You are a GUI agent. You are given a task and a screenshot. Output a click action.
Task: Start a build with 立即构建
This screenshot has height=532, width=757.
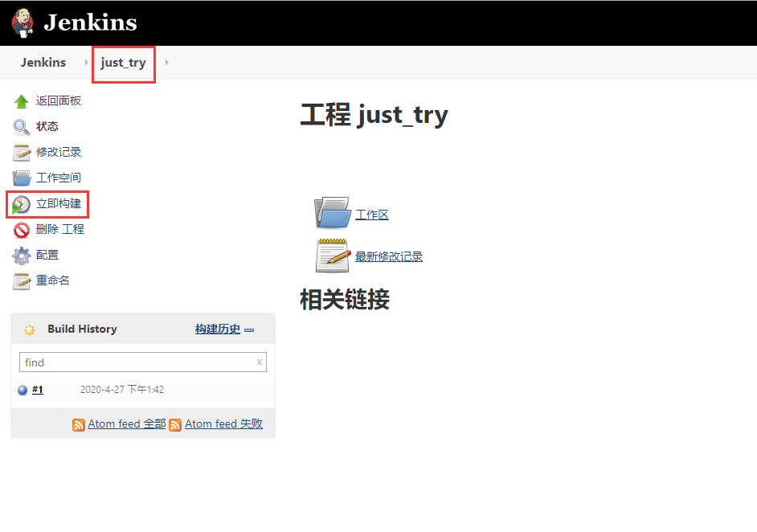click(59, 203)
